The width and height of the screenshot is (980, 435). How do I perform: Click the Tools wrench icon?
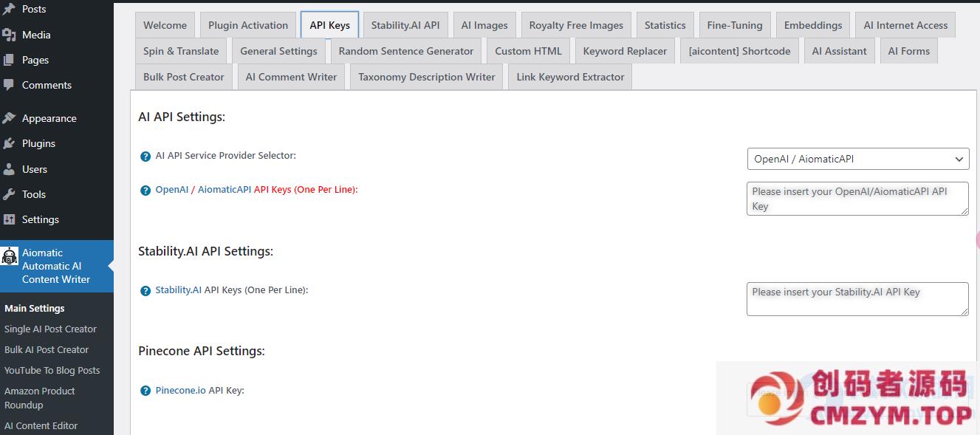9,194
